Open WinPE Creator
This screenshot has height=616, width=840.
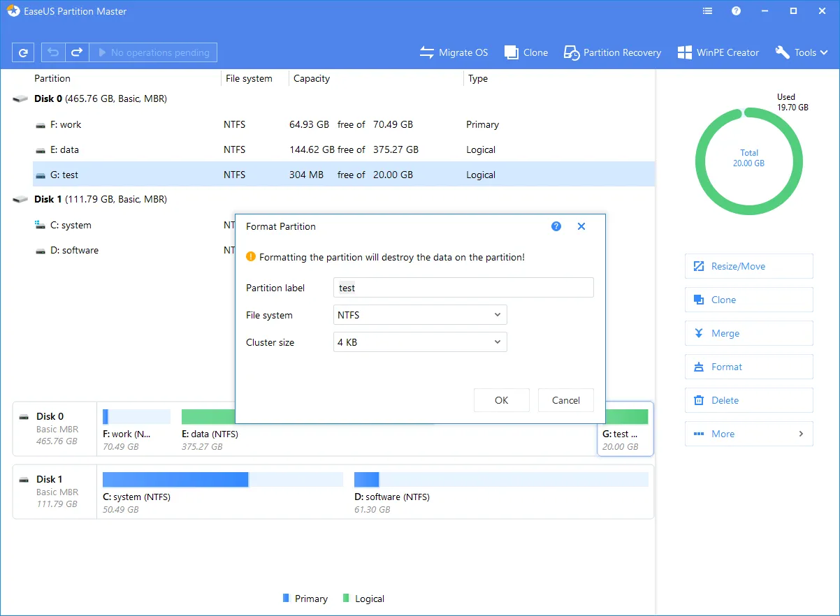[x=718, y=52]
